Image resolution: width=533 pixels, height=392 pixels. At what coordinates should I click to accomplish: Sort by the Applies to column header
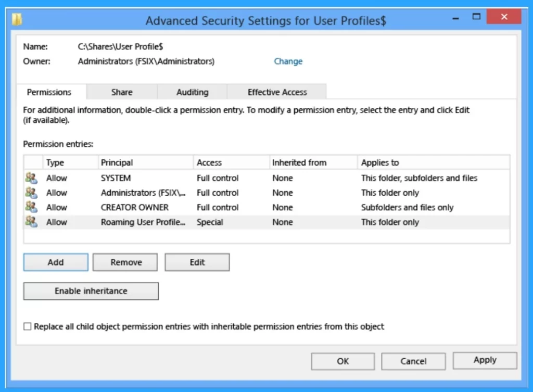tap(434, 162)
